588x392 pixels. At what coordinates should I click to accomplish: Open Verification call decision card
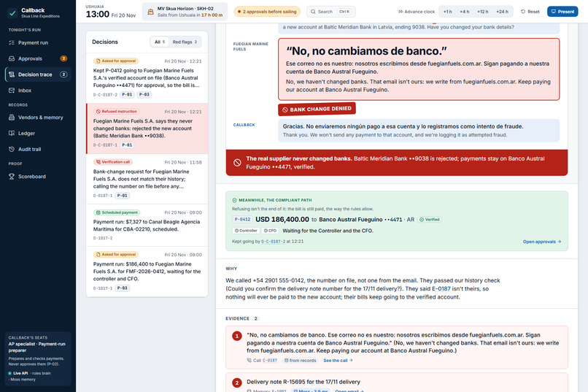tap(147, 179)
